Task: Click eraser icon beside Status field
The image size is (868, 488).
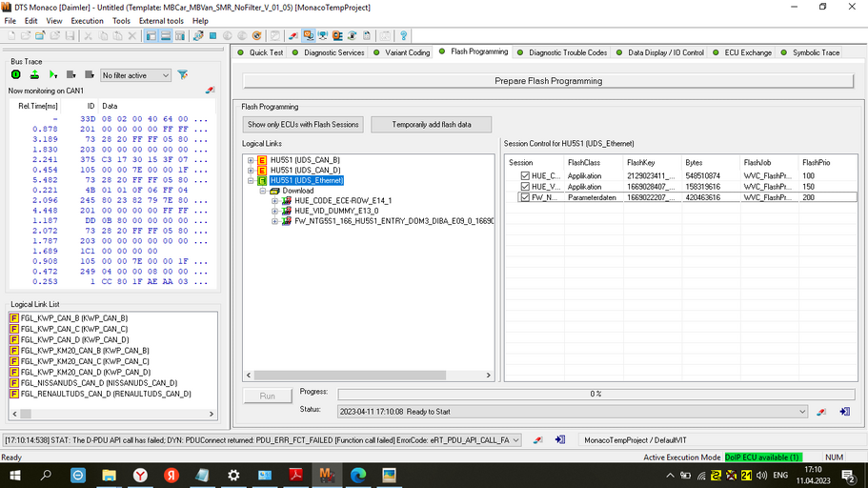Action: pos(821,412)
